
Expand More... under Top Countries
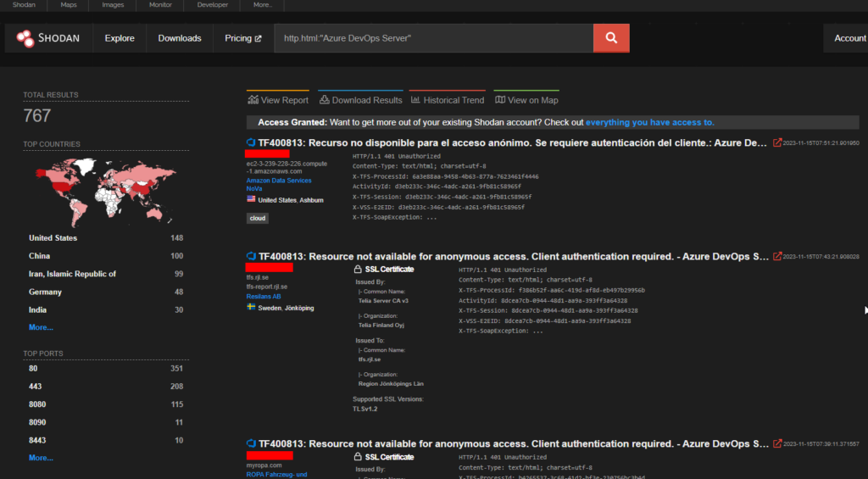point(41,327)
